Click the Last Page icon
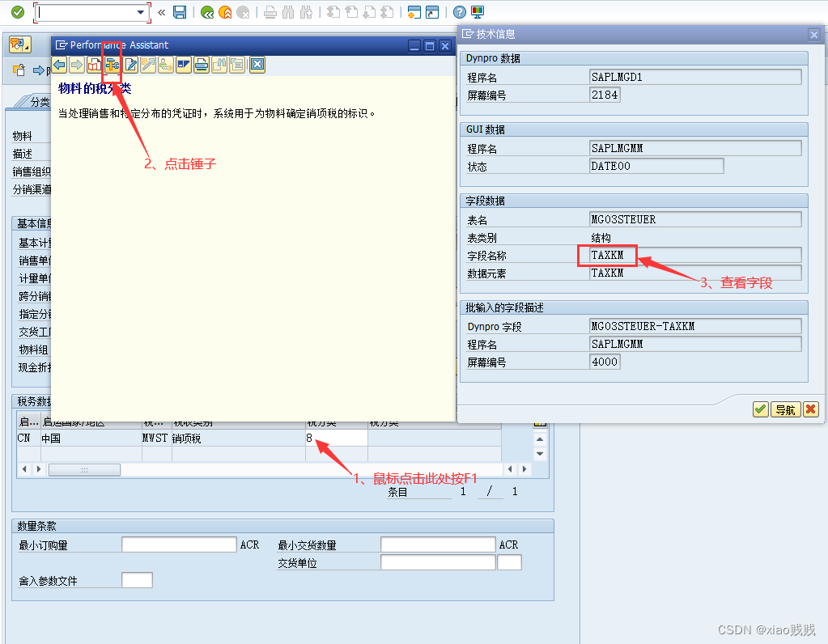This screenshot has height=644, width=828. coord(387,12)
